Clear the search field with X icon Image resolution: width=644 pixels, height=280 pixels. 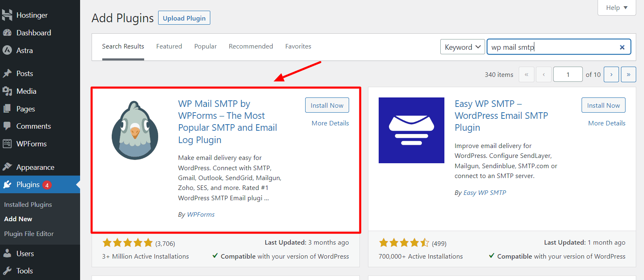[x=622, y=47]
